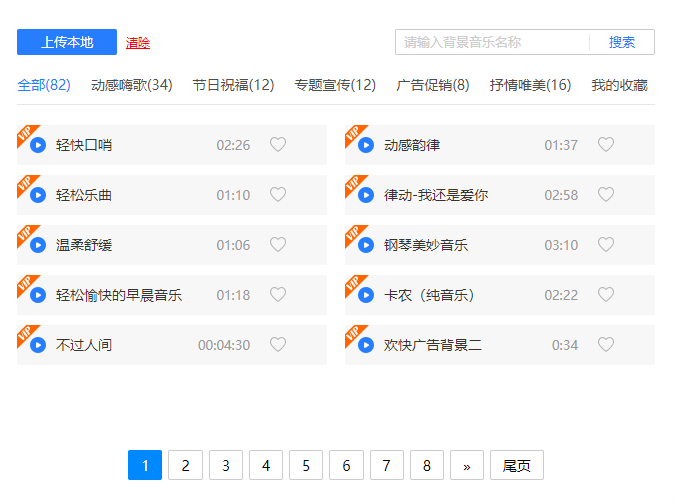Click the red 清除 link
Viewport: 674px width, 503px height.
click(138, 43)
